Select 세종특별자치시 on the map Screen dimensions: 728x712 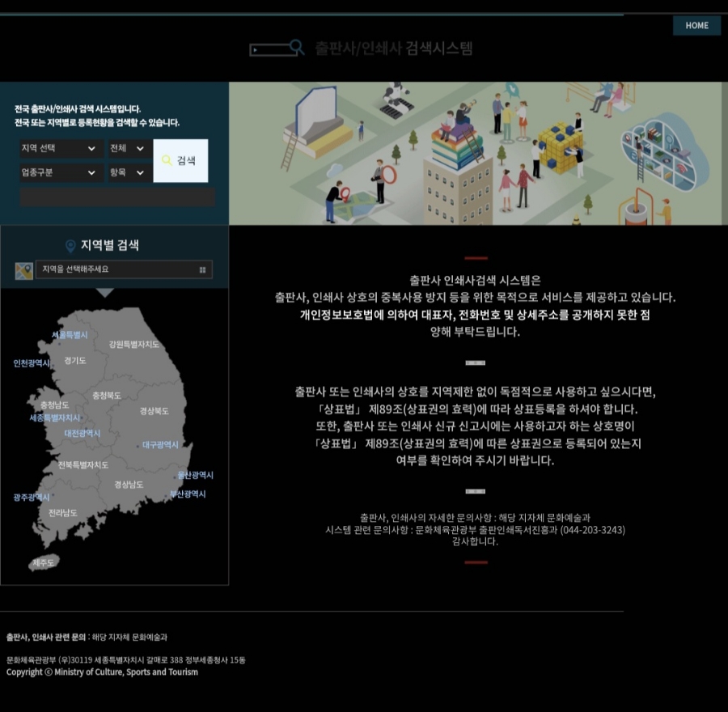coord(55,418)
